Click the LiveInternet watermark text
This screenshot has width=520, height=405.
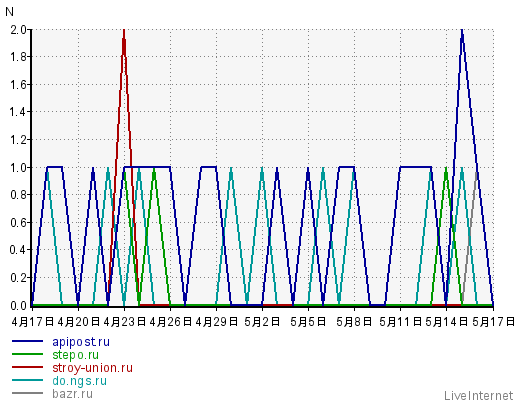click(x=478, y=396)
